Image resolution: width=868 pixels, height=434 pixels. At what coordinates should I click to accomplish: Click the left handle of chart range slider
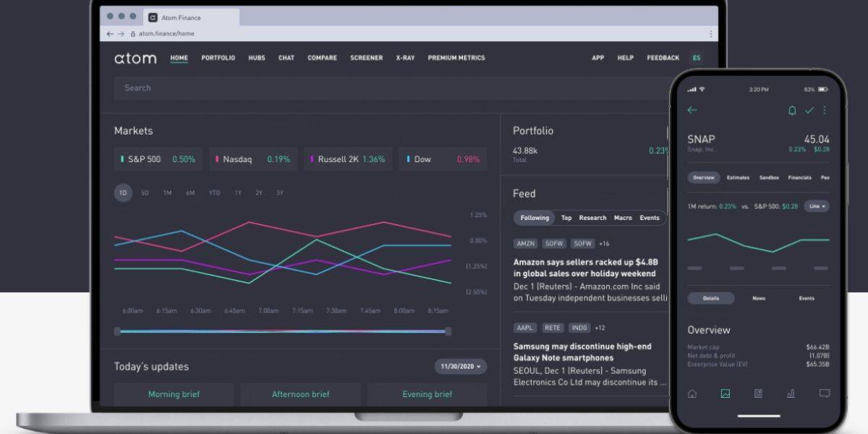[x=117, y=331]
